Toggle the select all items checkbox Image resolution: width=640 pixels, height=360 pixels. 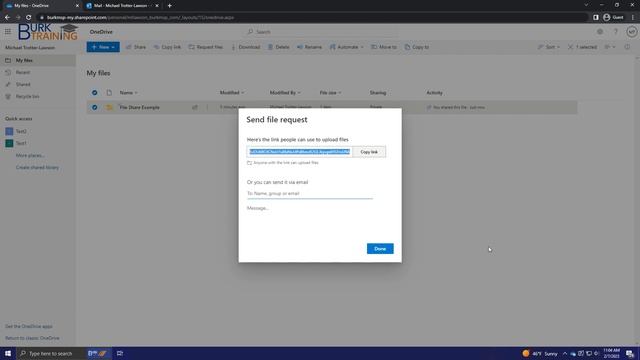click(x=94, y=93)
